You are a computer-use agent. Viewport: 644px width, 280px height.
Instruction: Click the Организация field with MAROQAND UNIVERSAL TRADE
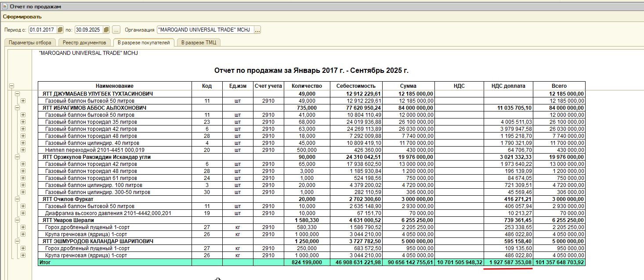(205, 30)
